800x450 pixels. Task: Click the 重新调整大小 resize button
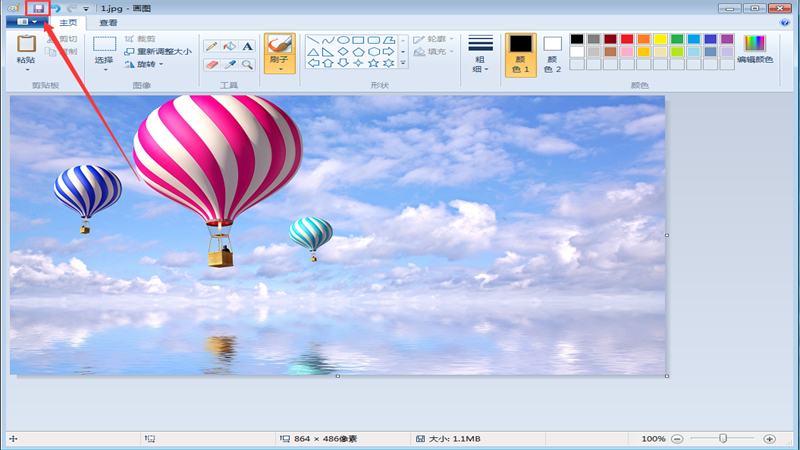[x=158, y=51]
